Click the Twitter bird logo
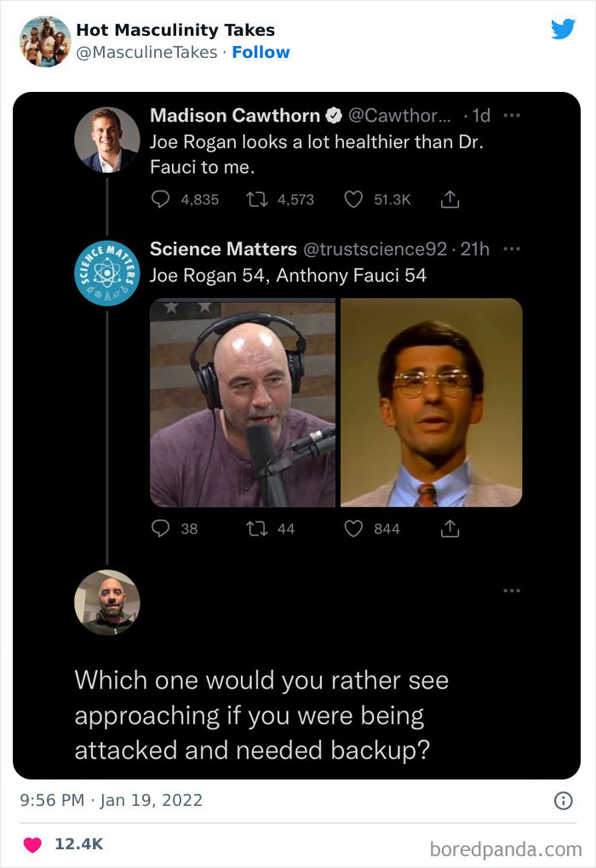Screen dimensions: 596x868 tap(564, 29)
